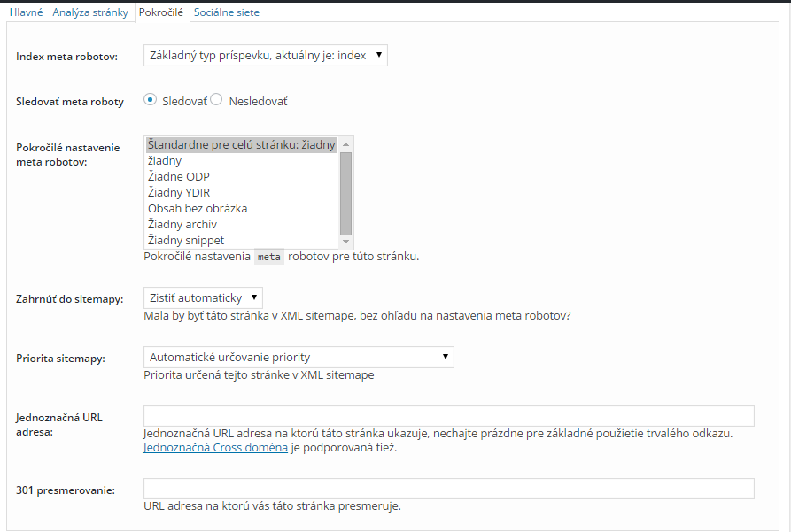
Task: Open the Priorita sitemapy dropdown
Action: (299, 358)
